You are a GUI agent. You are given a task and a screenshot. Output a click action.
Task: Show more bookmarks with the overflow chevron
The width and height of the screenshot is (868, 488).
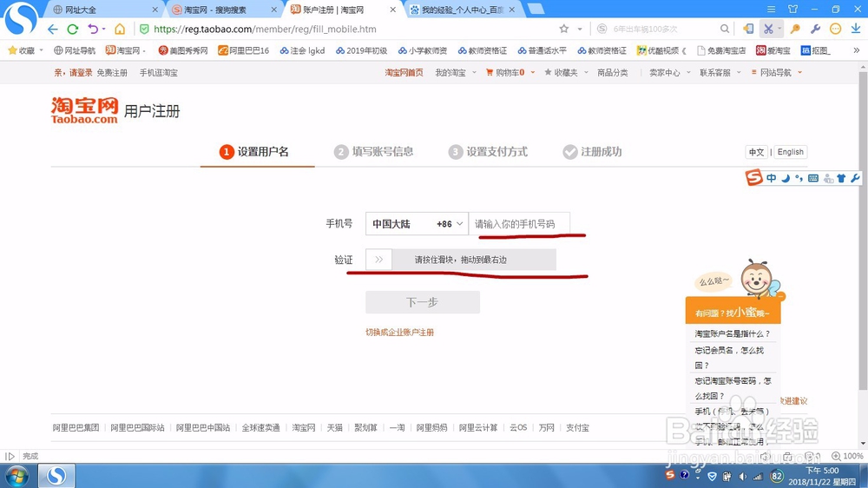coord(856,50)
